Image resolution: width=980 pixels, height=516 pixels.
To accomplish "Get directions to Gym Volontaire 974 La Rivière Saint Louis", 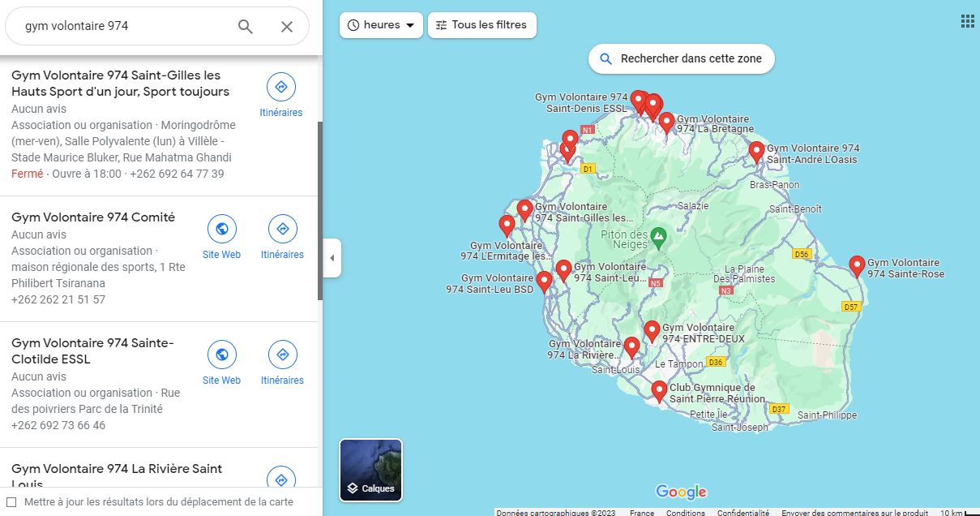I will 281,480.
